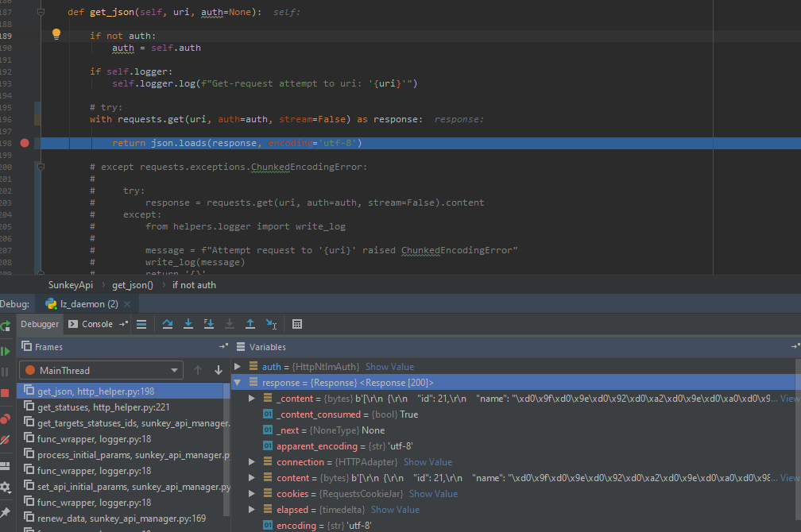The height and width of the screenshot is (532, 801).
Task: Click restore layout icon beside Console
Action: (123, 324)
